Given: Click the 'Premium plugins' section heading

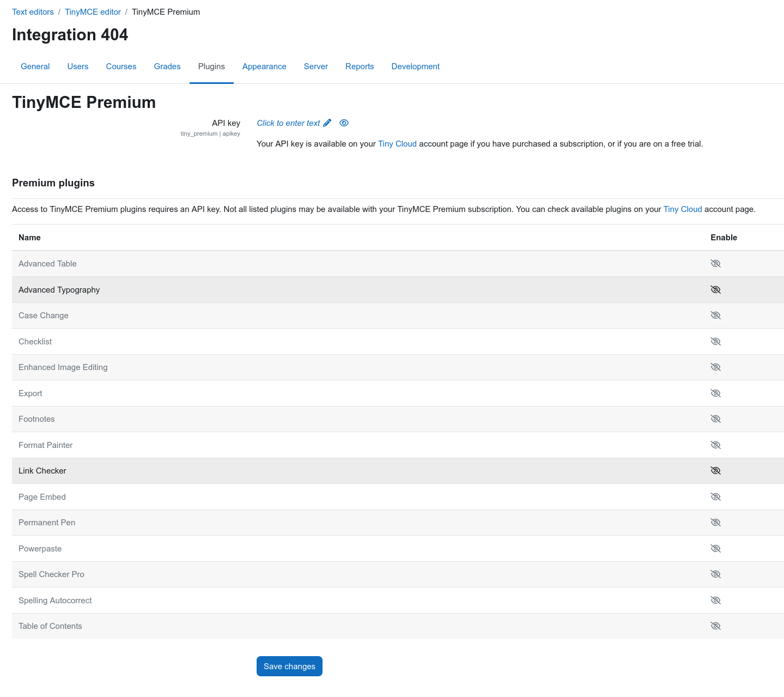Looking at the screenshot, I should click(53, 183).
